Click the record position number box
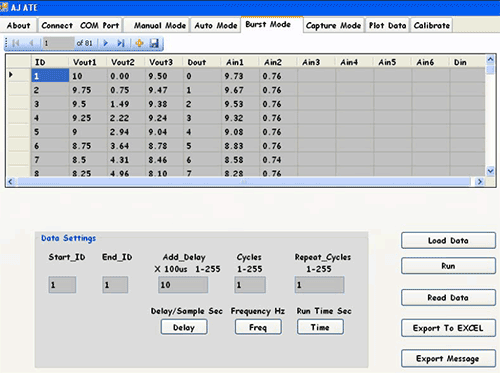This screenshot has width=500, height=373. 58,43
